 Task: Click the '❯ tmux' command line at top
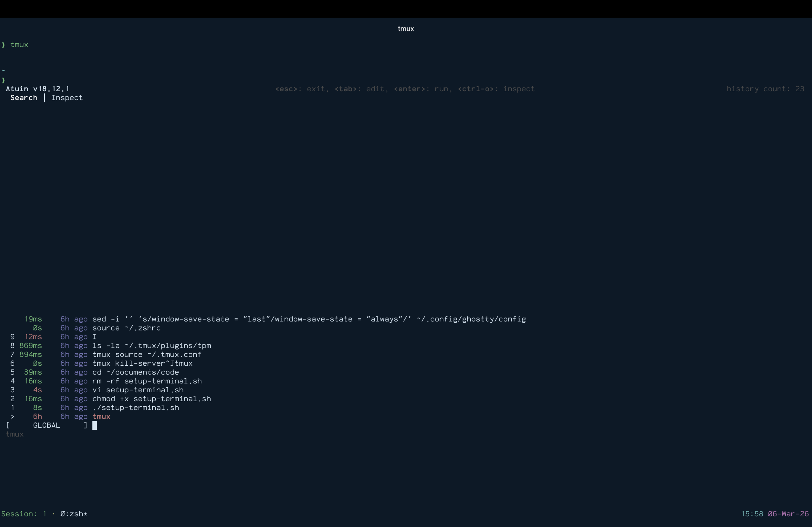15,45
